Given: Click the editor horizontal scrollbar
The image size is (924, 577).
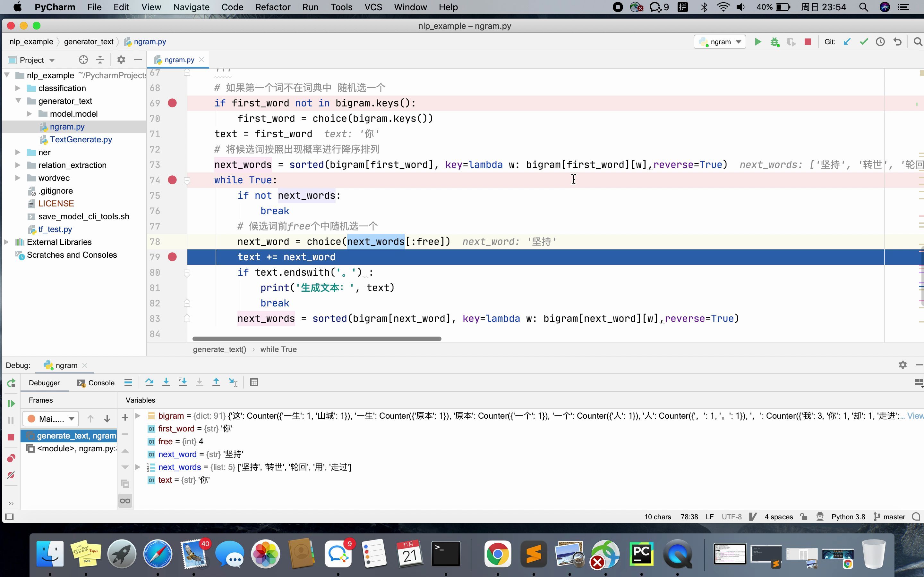Looking at the screenshot, I should point(317,339).
